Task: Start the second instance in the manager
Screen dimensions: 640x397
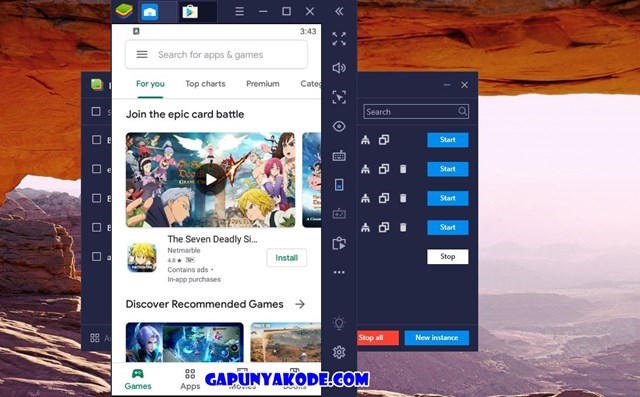Action: point(448,169)
